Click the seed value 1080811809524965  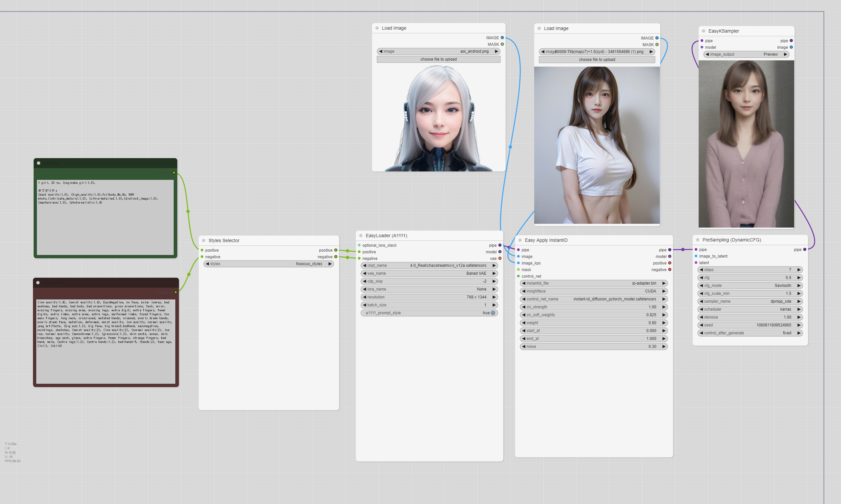click(x=773, y=325)
